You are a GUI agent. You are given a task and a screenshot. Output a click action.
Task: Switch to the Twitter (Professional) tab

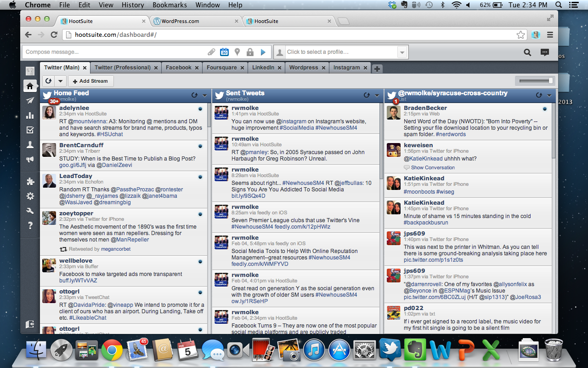122,68
